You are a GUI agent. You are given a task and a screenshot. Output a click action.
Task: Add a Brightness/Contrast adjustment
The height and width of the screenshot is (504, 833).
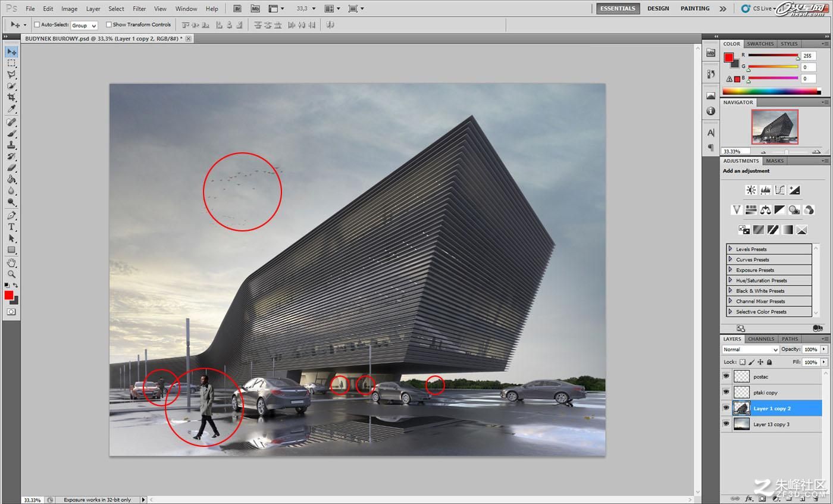pyautogui.click(x=751, y=190)
